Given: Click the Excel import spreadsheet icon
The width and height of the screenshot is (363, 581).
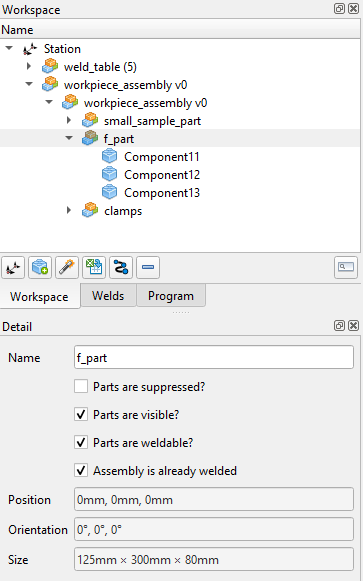Looking at the screenshot, I should 94,267.
